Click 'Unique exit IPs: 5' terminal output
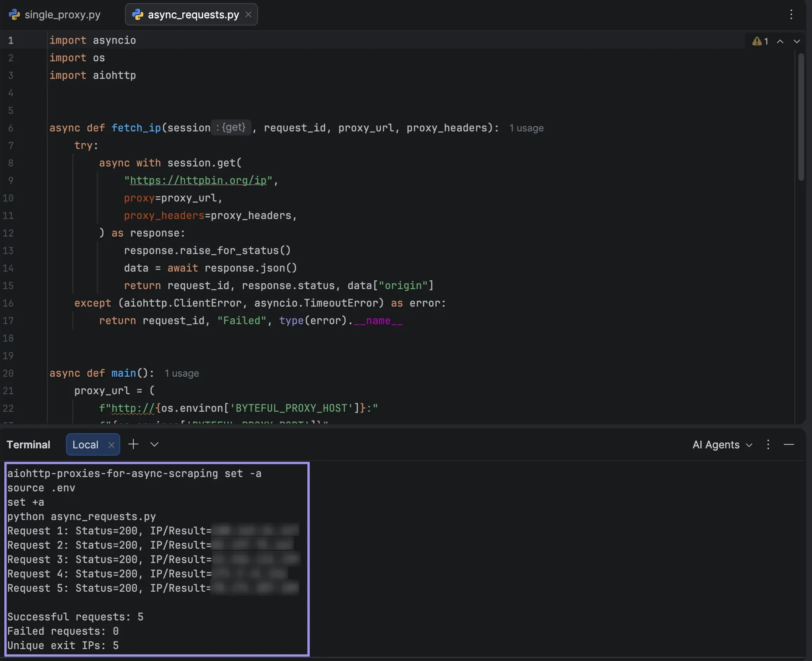 (63, 645)
